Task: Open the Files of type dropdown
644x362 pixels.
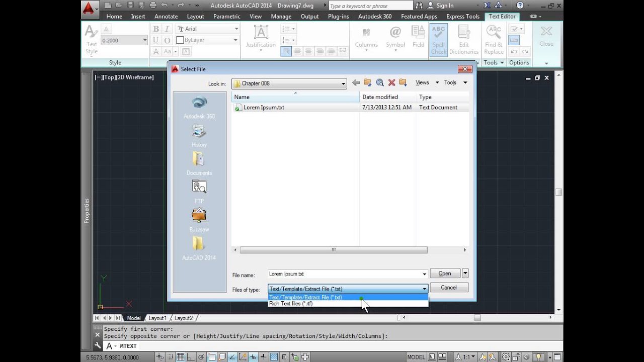Action: coord(425,289)
